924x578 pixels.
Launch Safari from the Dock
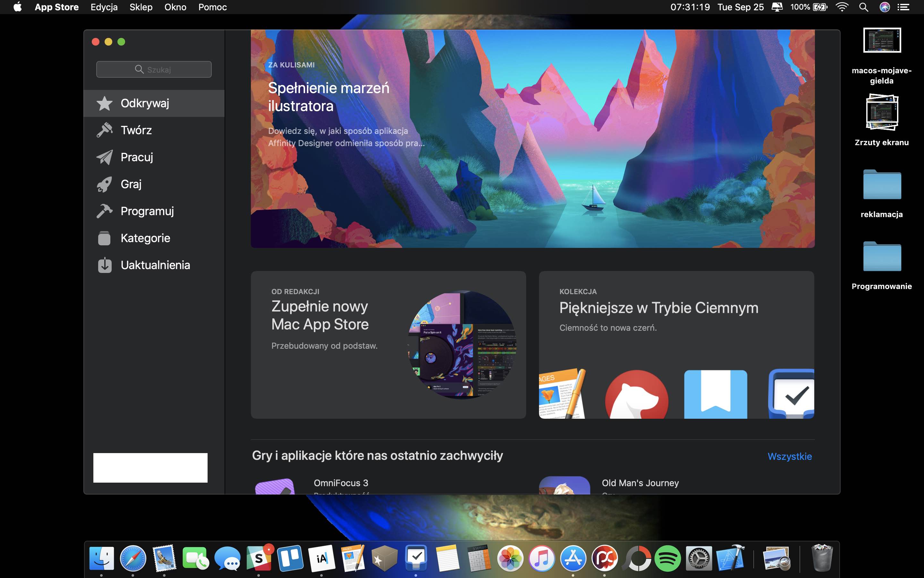pyautogui.click(x=133, y=558)
